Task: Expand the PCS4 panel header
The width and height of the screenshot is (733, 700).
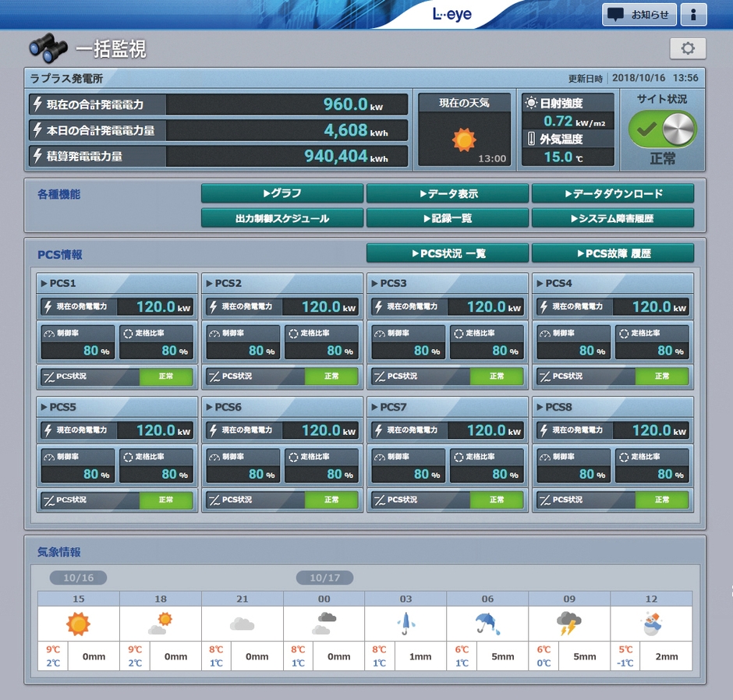Action: click(x=612, y=283)
